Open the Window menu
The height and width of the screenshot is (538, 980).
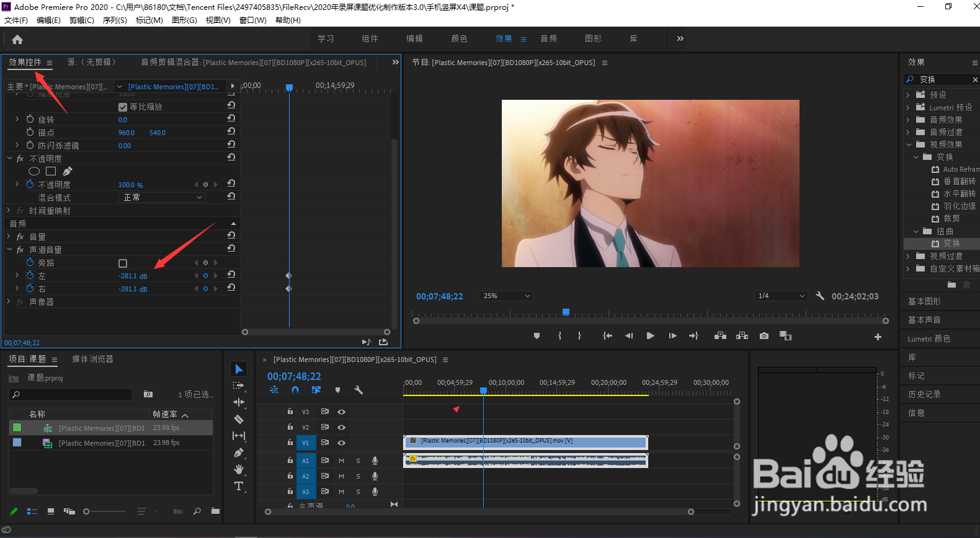(x=253, y=20)
